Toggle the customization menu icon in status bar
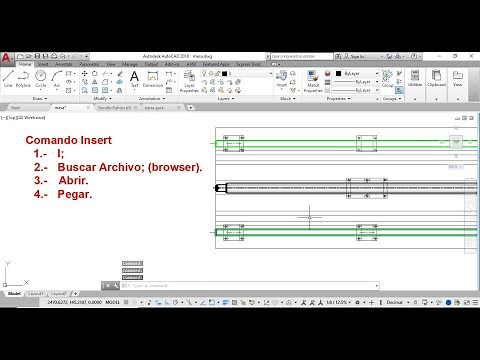This screenshot has width=480, height=360. [x=476, y=302]
